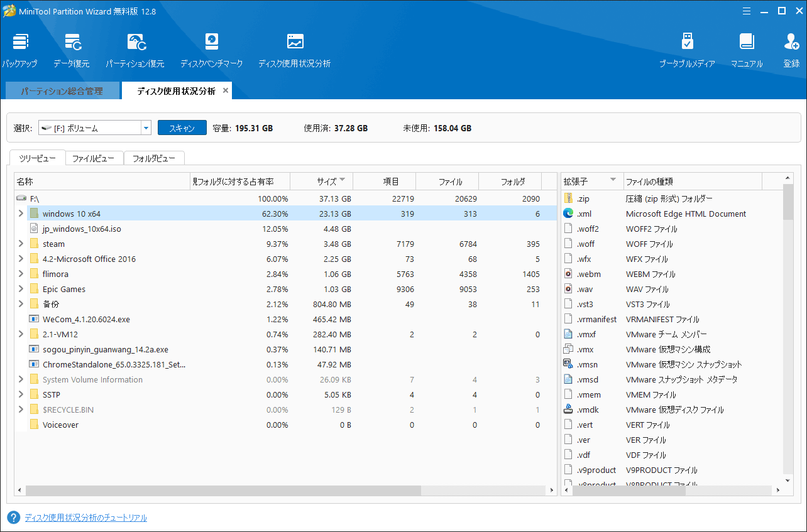Sort by Name (名称) column header
807x532 pixels.
[x=102, y=182]
